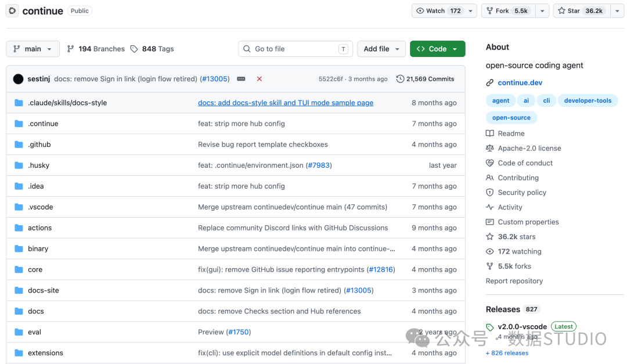Select the developer-tools topic tag
This screenshot has width=627, height=364.
tap(588, 100)
